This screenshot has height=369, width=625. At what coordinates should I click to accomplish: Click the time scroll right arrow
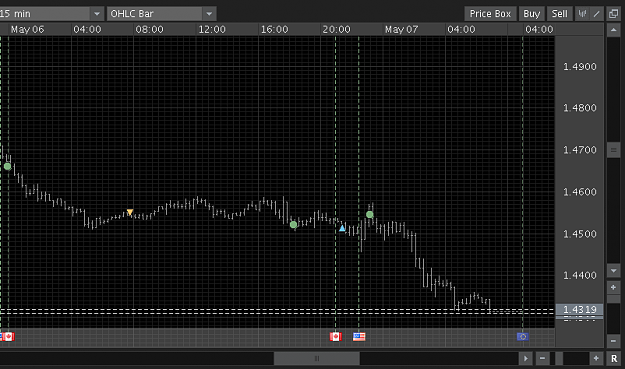tap(526, 359)
